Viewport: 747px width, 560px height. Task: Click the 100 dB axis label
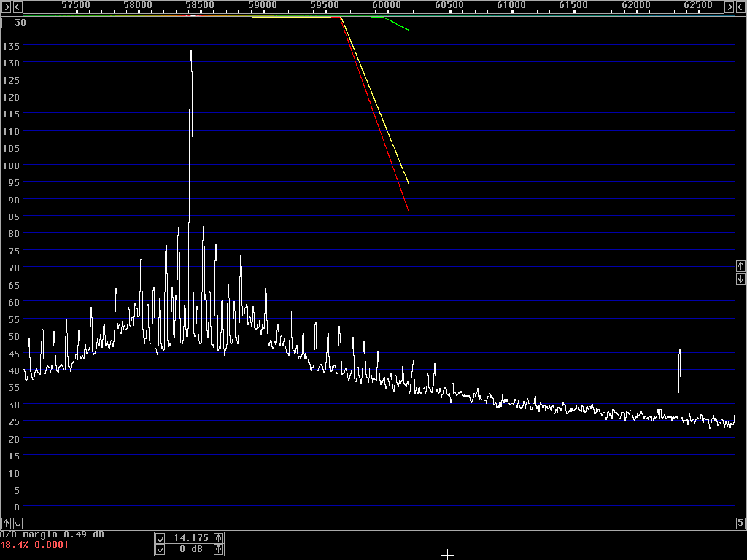coord(11,166)
